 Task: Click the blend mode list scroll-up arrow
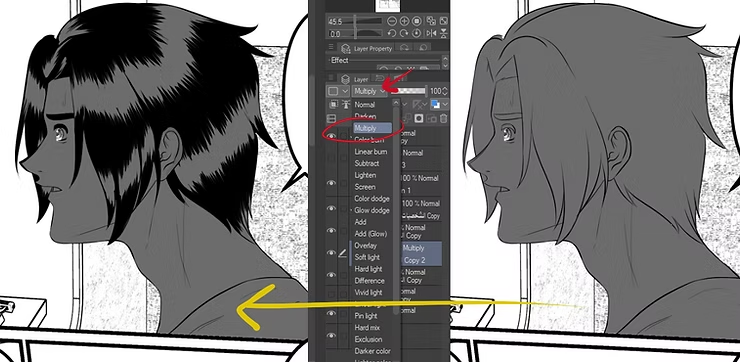point(396,102)
